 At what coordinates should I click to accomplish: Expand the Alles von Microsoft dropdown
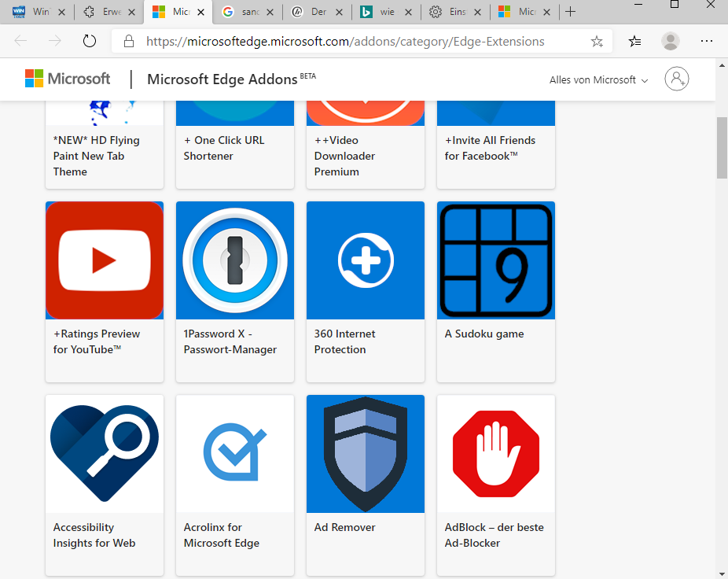click(598, 80)
